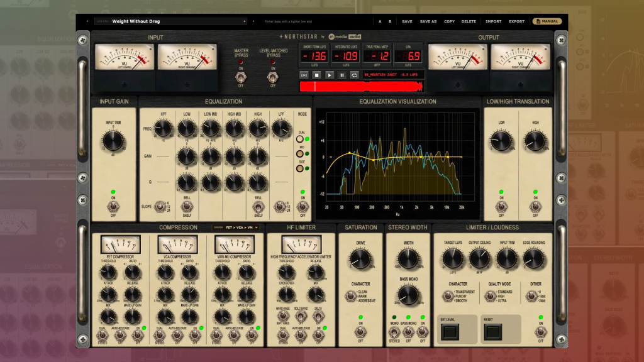Flip the Master Bypass toggle switch
644x362 pixels.
point(241,77)
